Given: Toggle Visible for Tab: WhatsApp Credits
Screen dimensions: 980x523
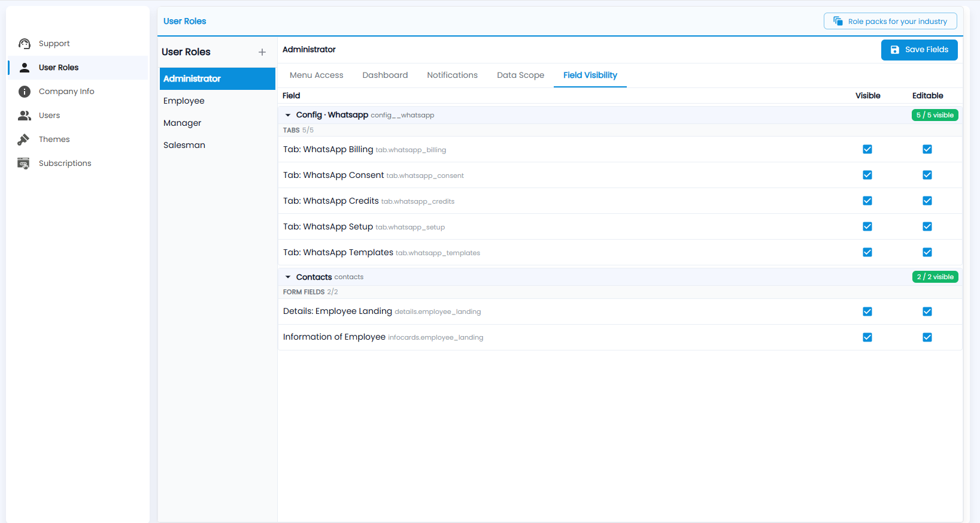Looking at the screenshot, I should [867, 201].
